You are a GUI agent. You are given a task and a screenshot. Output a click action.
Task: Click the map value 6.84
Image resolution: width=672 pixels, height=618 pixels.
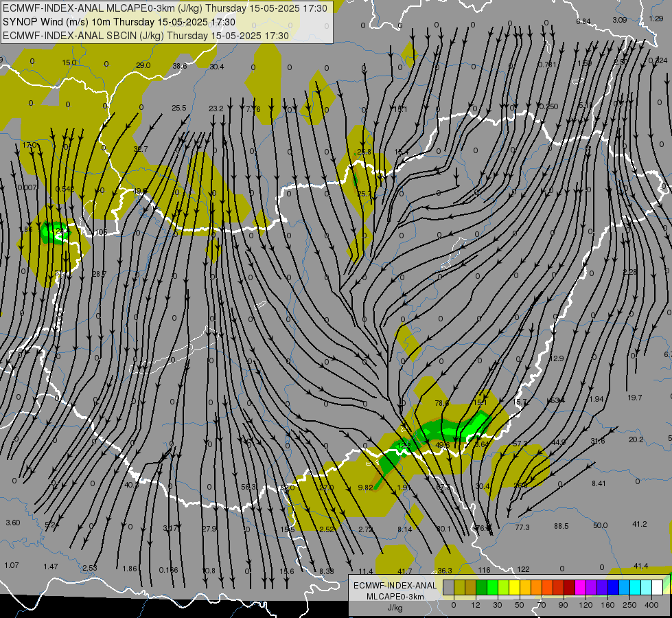pyautogui.click(x=583, y=21)
